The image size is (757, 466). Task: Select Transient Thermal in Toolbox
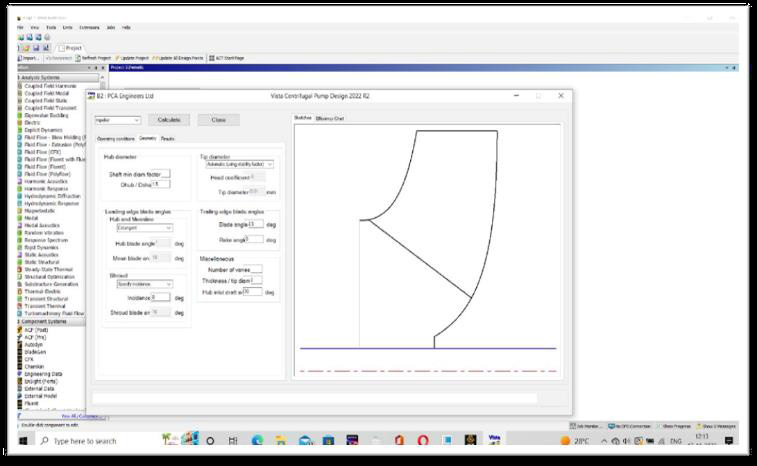[45, 306]
